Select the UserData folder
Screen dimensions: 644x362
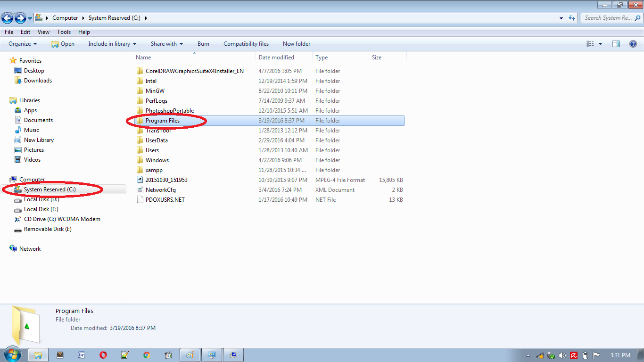157,140
